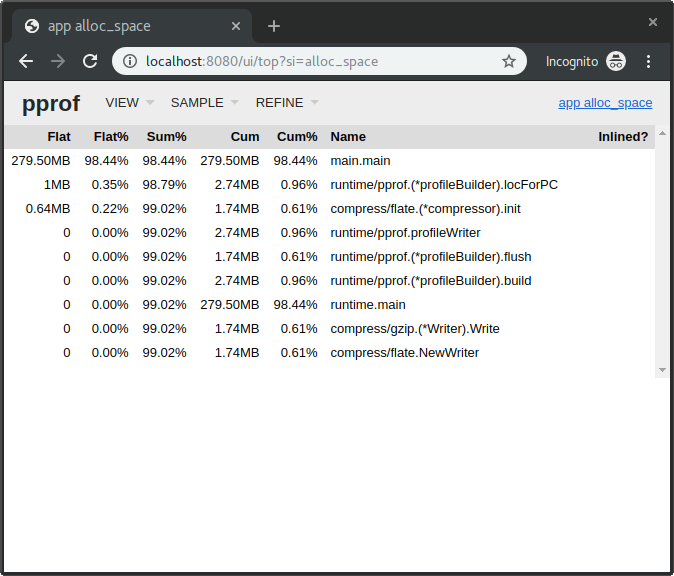Click the 0.35% Flat% value

tap(110, 185)
